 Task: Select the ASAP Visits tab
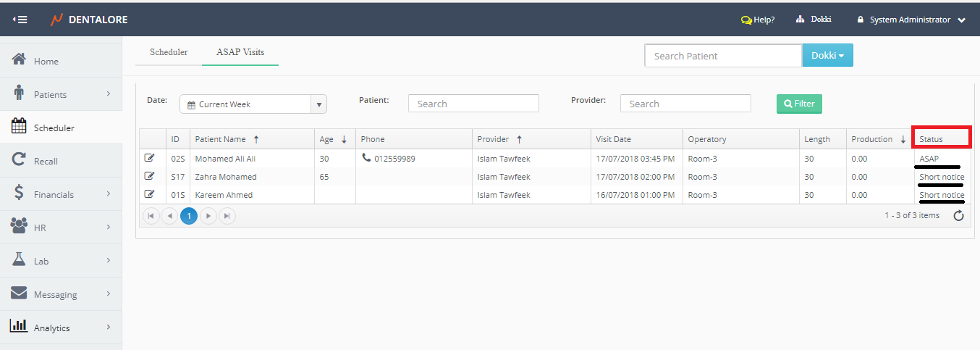[x=240, y=52]
